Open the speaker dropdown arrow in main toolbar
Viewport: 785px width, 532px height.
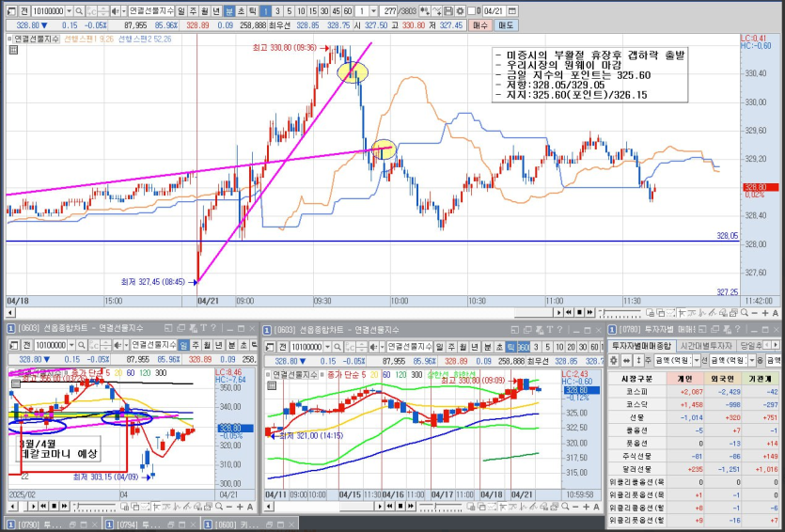click(124, 11)
